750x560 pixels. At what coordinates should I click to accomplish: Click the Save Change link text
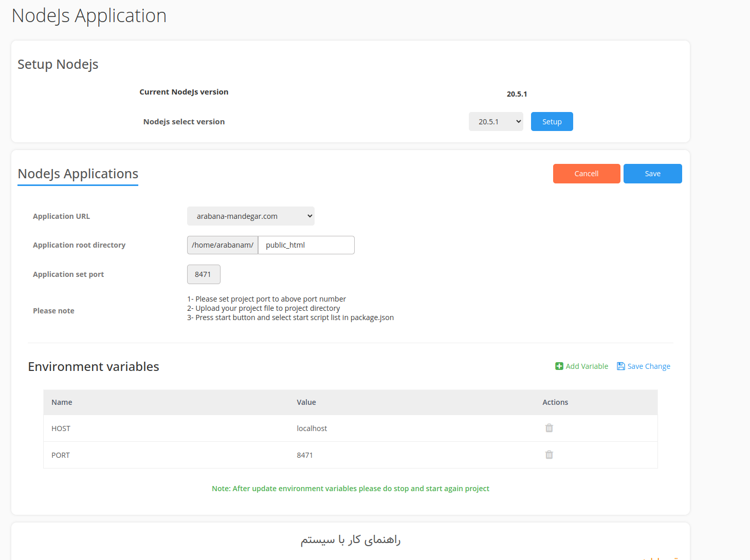click(649, 366)
